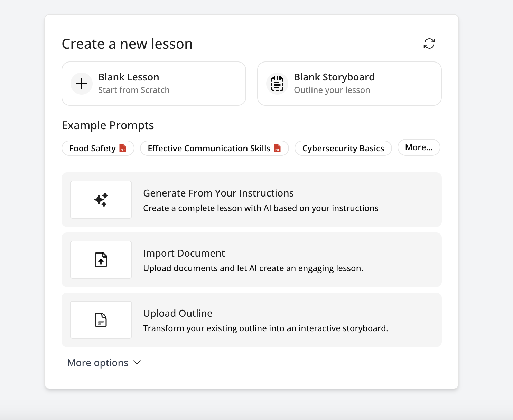Choose the Upload Outline heading
Screen dimensions: 513x420
178,313
